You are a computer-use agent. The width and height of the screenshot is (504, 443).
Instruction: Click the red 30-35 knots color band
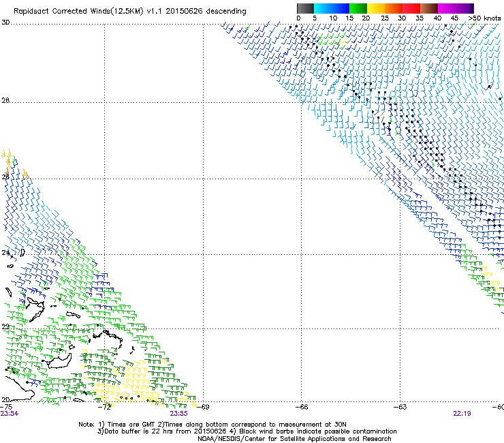point(411,8)
